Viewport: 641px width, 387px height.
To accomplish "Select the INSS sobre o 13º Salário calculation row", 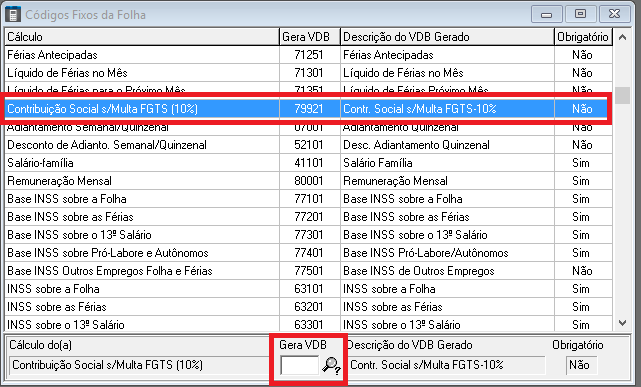I will click(x=308, y=324).
